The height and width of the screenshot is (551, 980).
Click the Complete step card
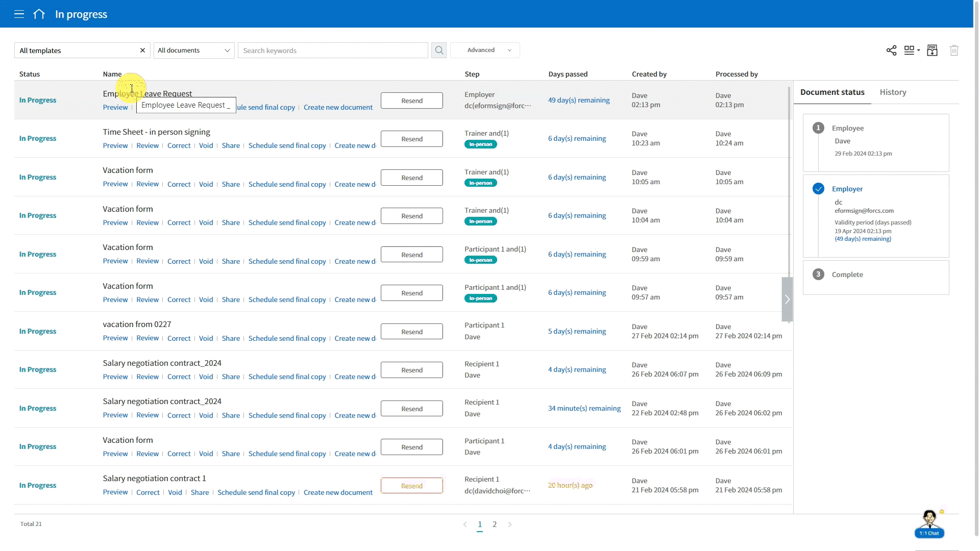pos(876,278)
